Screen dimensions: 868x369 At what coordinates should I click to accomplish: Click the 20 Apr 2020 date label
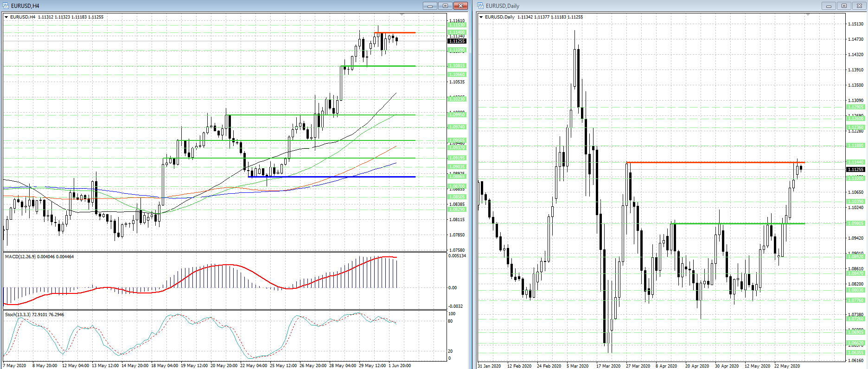[697, 366]
